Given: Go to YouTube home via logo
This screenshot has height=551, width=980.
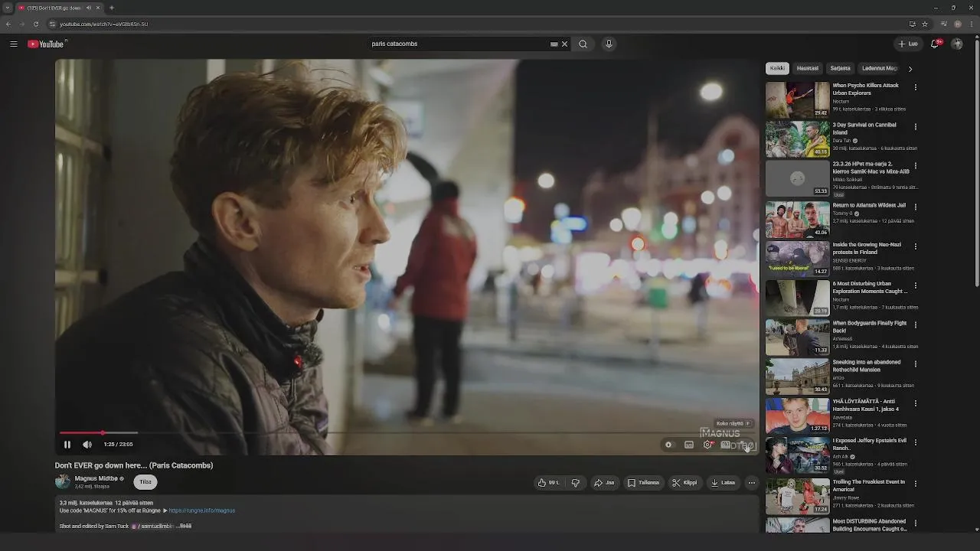Looking at the screenshot, I should point(46,44).
